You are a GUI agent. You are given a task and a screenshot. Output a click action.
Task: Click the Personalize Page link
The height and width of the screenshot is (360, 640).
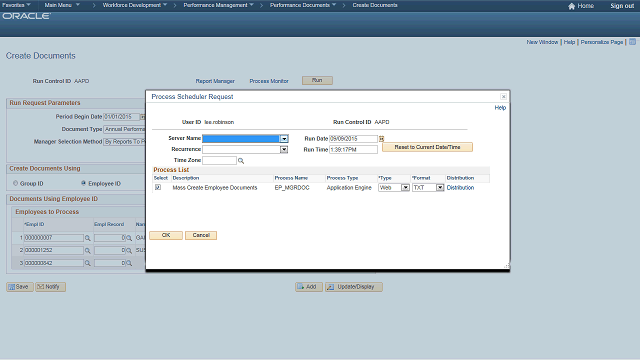click(x=602, y=42)
